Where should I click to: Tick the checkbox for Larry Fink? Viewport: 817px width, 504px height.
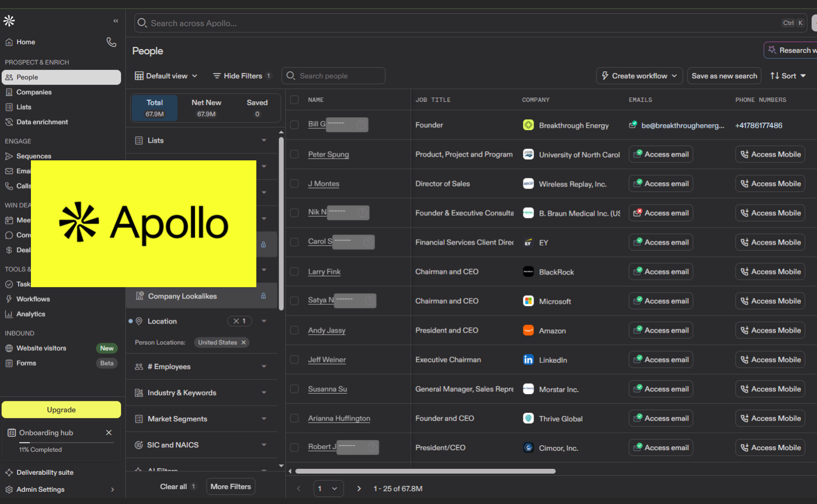294,272
